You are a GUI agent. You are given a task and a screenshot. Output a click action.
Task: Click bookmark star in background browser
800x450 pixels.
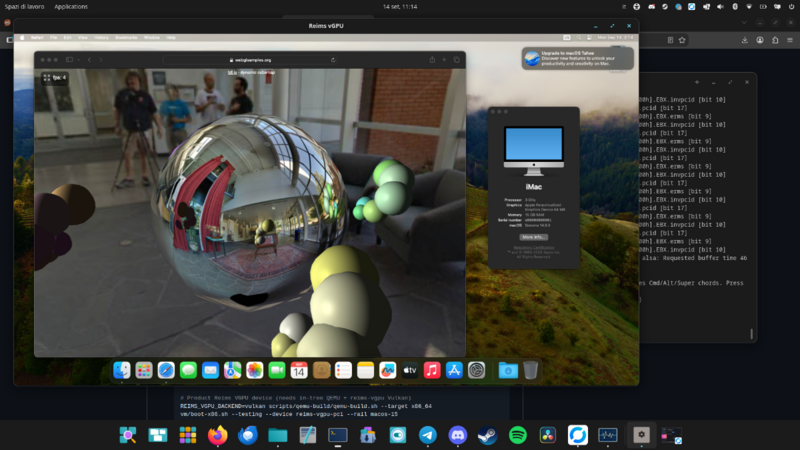click(x=682, y=40)
